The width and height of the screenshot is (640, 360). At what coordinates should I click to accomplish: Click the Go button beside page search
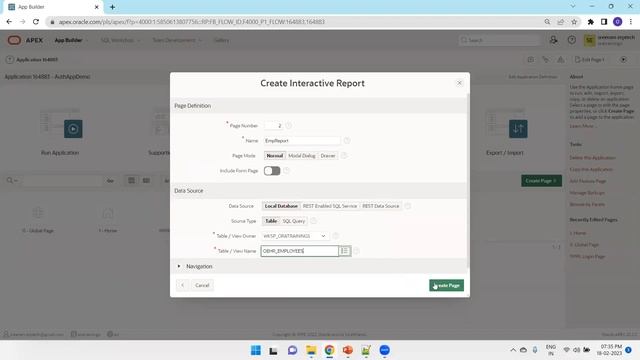[x=110, y=180]
